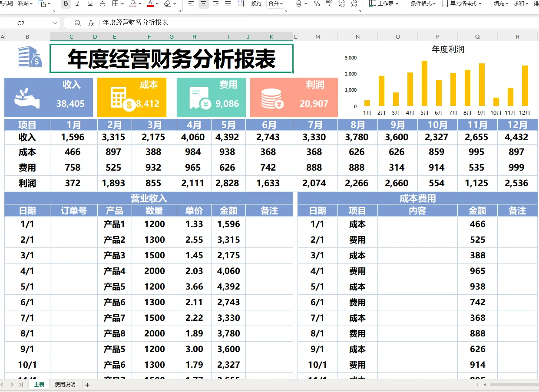Click the 粘贴 paste button

click(x=26, y=3)
